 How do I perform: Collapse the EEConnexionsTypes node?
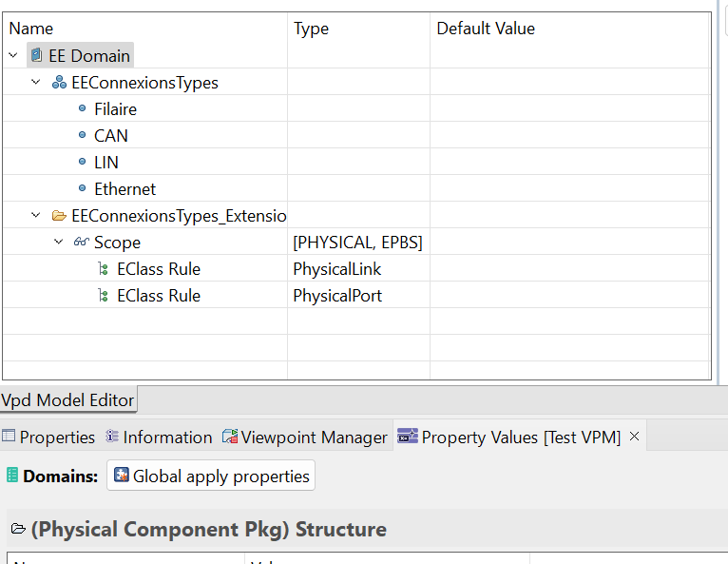click(36, 83)
